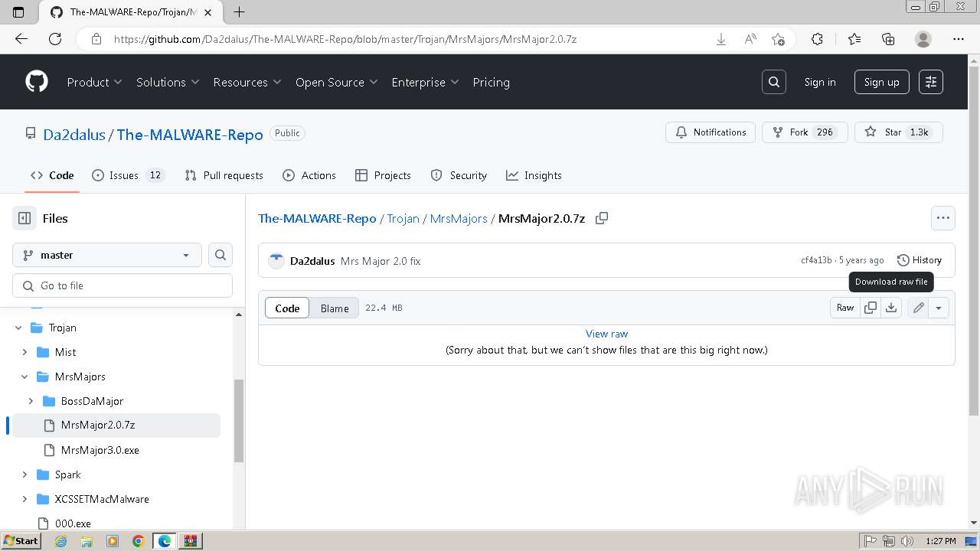This screenshot has width=980, height=551.
Task: Expand the BossDaMajor folder
Action: coord(31,401)
